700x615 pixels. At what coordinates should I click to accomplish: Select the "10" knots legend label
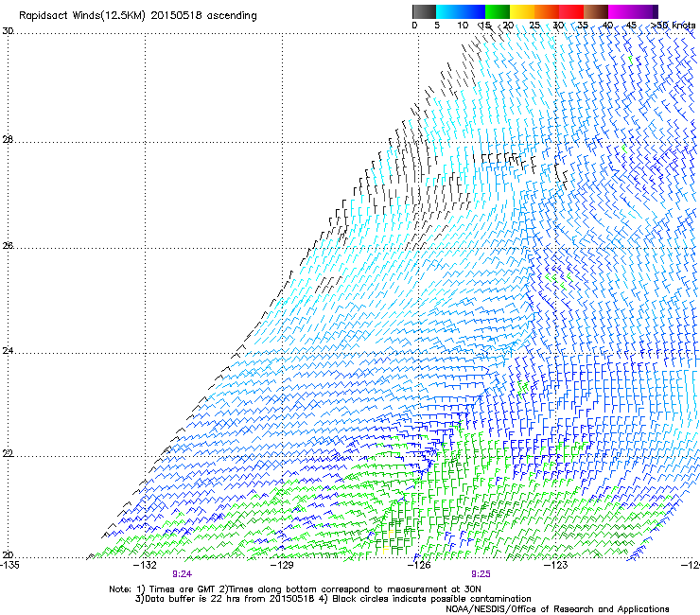(x=463, y=25)
